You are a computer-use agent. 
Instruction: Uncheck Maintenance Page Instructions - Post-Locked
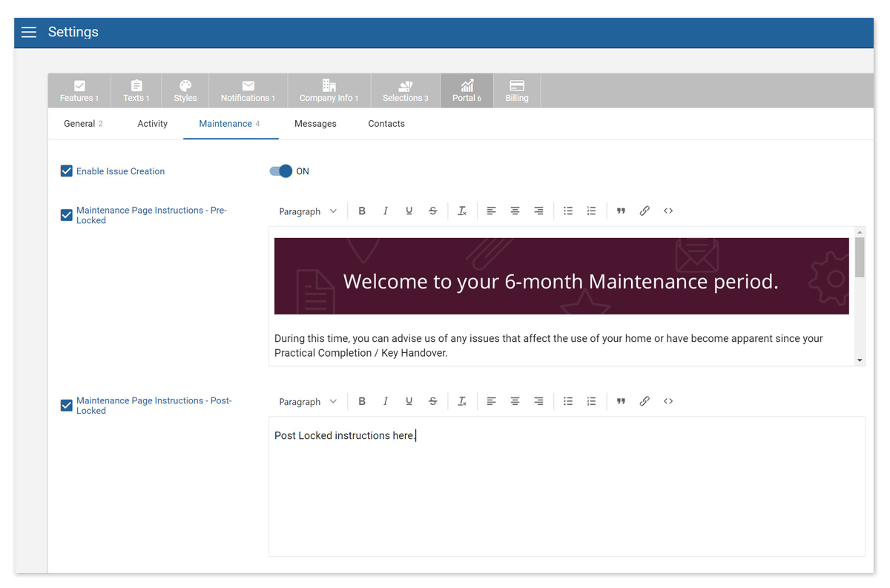66,406
